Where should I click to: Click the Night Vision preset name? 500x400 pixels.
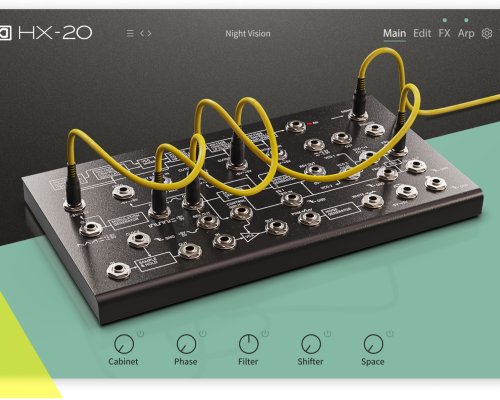click(x=248, y=34)
